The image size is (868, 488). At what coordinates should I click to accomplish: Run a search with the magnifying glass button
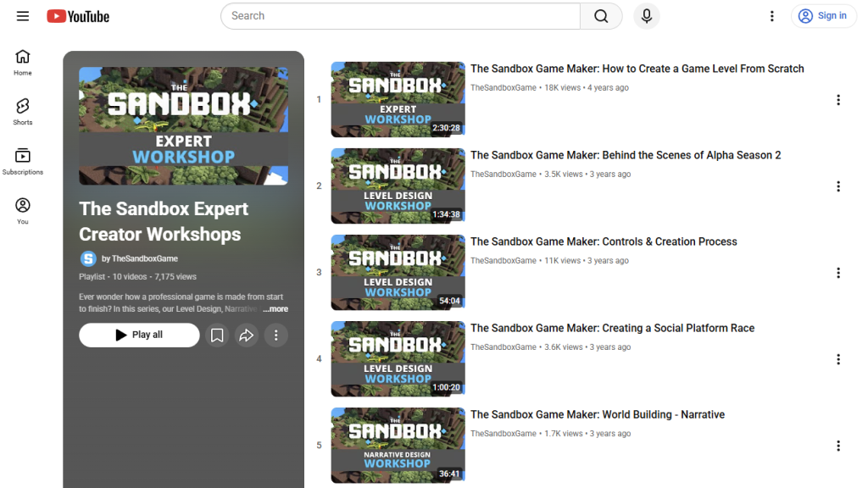click(601, 15)
